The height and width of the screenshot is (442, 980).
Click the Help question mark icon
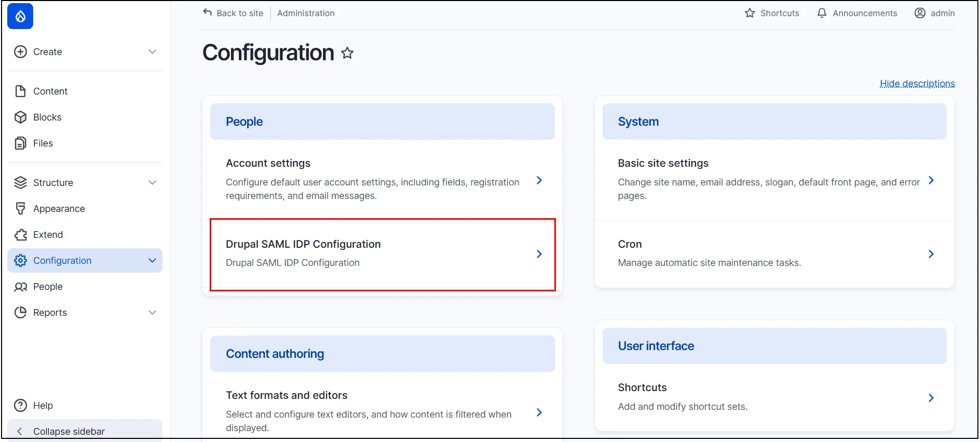click(20, 405)
